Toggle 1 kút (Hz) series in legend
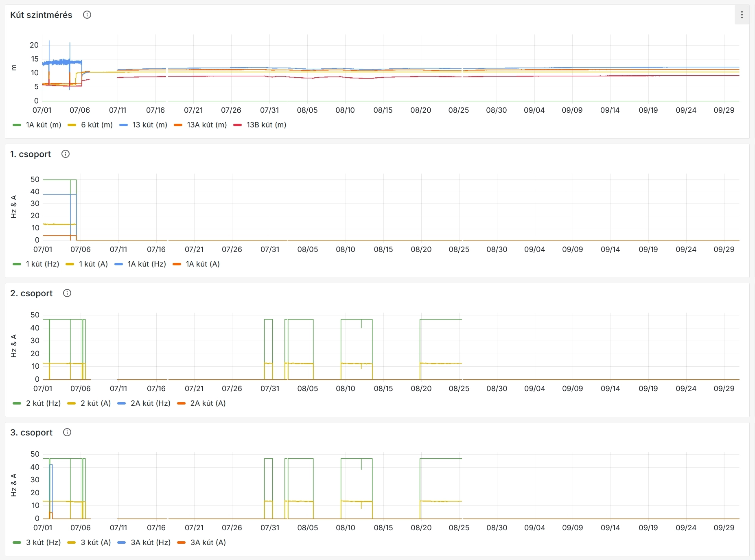Viewport: 755px width, 560px height. 42,264
